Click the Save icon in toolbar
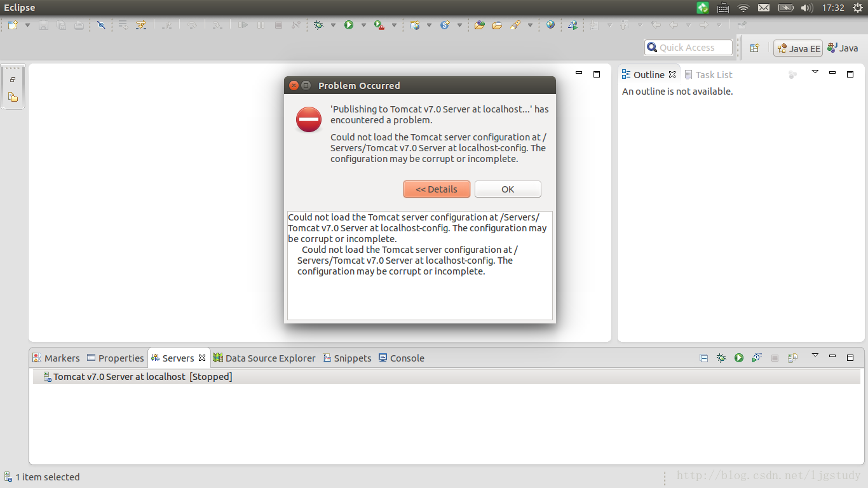Screen dimensions: 868x488 (x=44, y=25)
